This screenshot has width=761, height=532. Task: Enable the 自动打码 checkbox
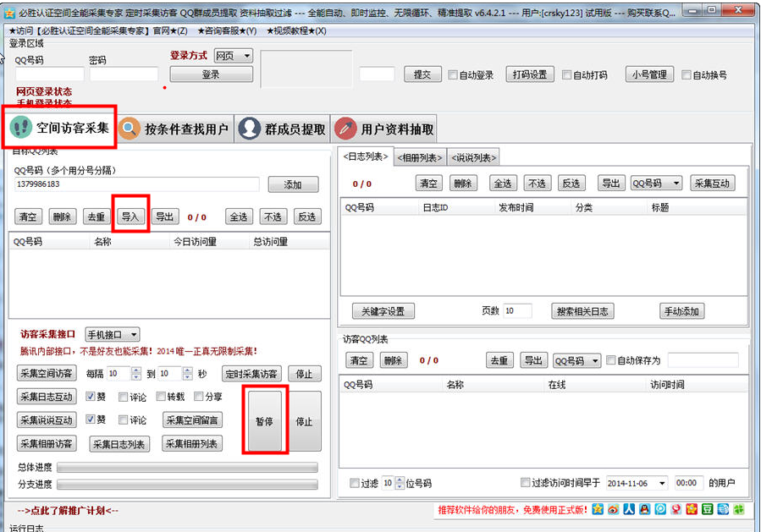pyautogui.click(x=566, y=74)
